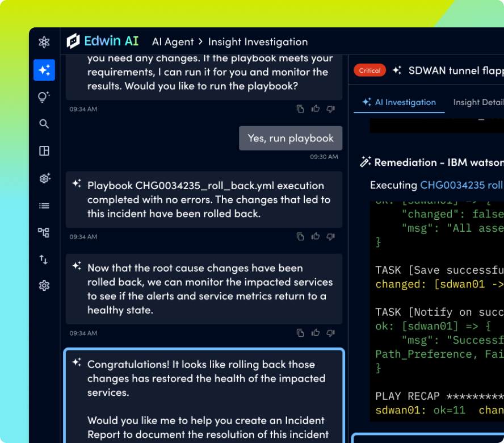Click the search magnifier in the sidebar
504x443 pixels.
[x=44, y=124]
